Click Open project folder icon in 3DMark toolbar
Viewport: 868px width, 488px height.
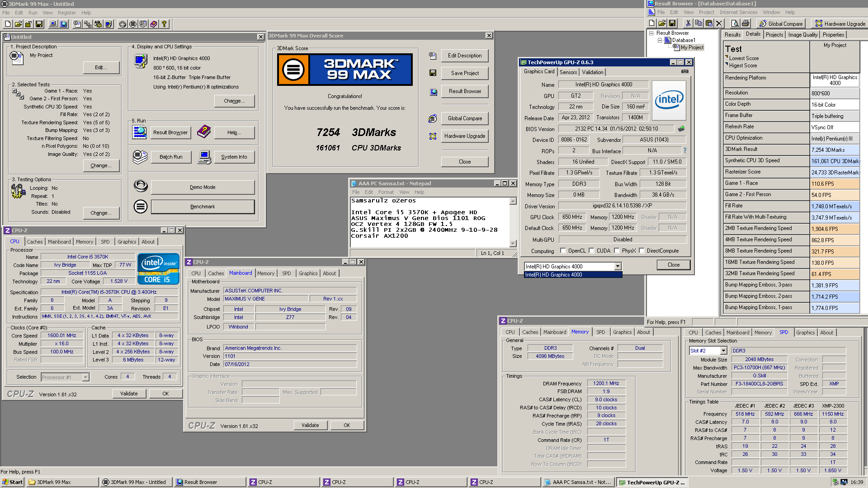18,24
